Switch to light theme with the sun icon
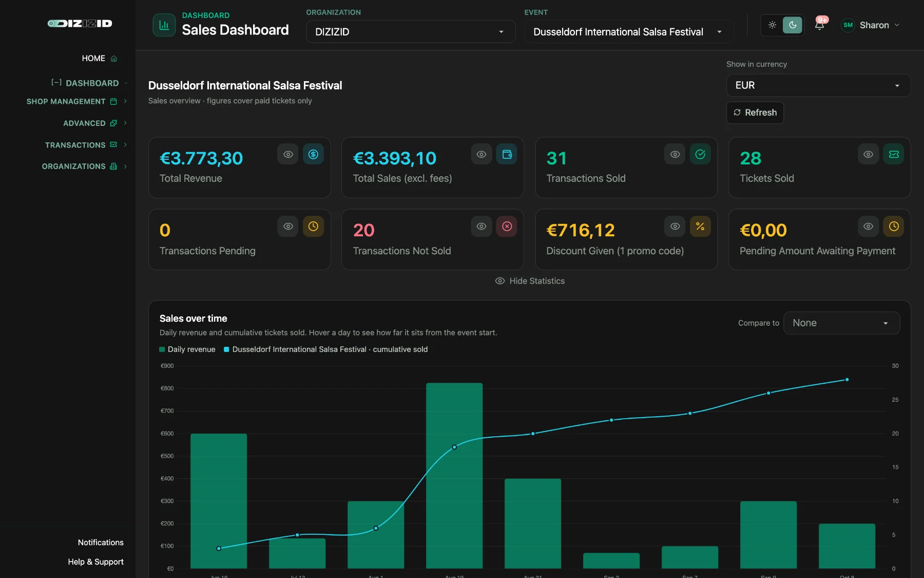 pyautogui.click(x=772, y=25)
